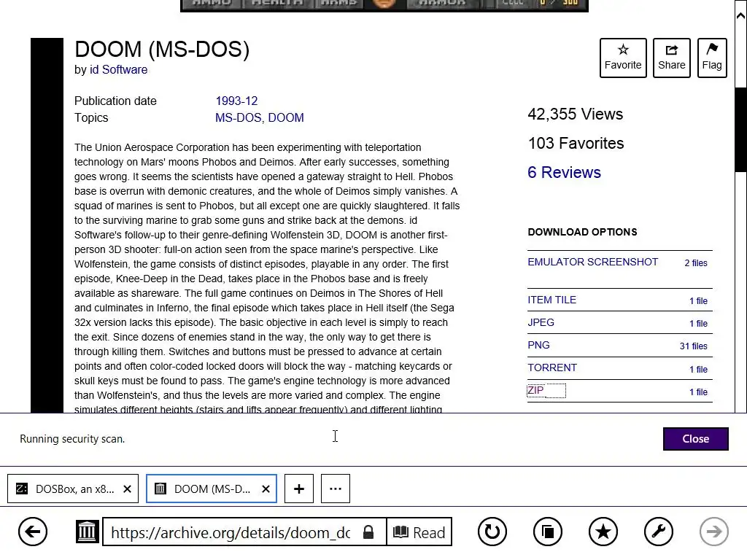
Task: Click the '1 file' link in the ZIP row
Action: (x=698, y=392)
